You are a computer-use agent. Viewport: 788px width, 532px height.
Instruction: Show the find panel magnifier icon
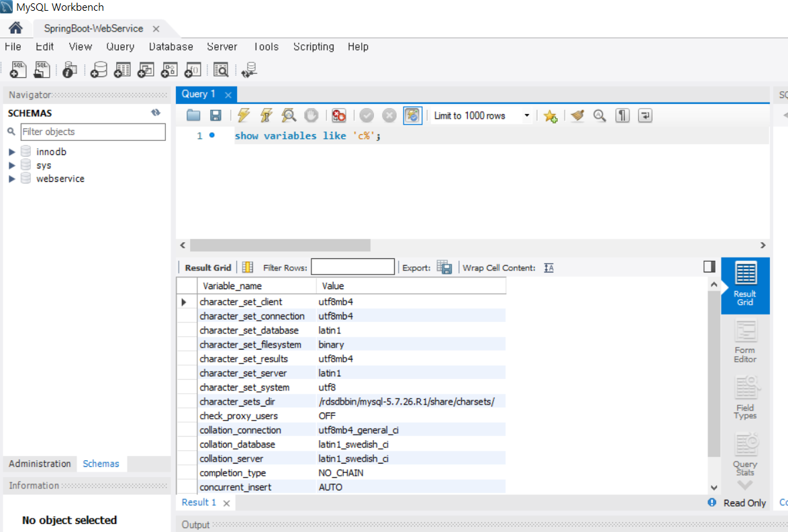click(599, 115)
